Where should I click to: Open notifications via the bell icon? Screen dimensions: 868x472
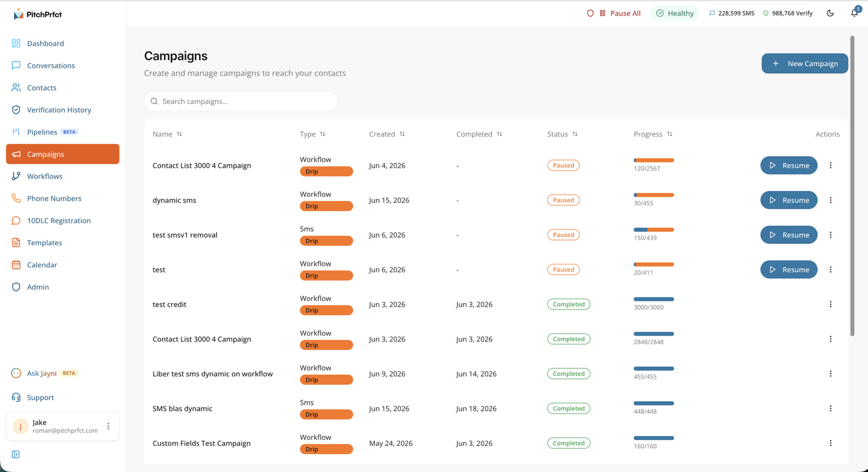(855, 13)
